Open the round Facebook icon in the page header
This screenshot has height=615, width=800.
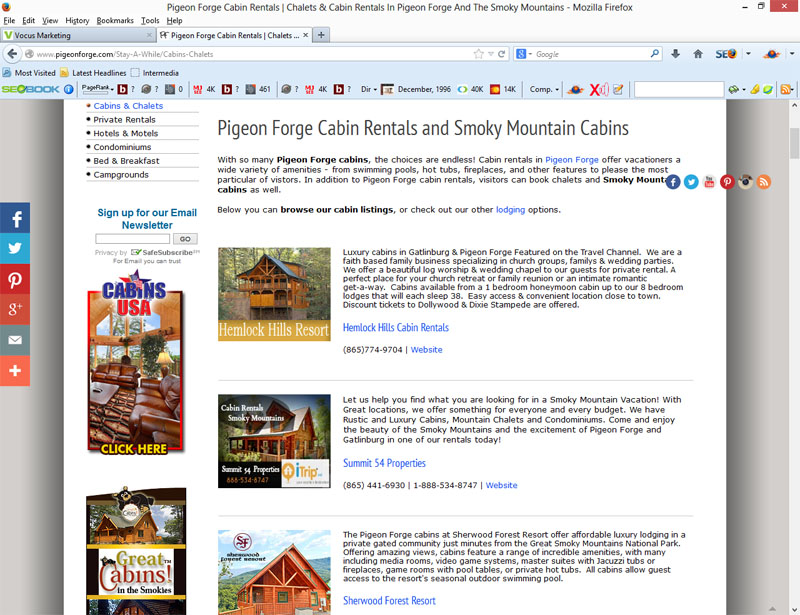(x=673, y=182)
